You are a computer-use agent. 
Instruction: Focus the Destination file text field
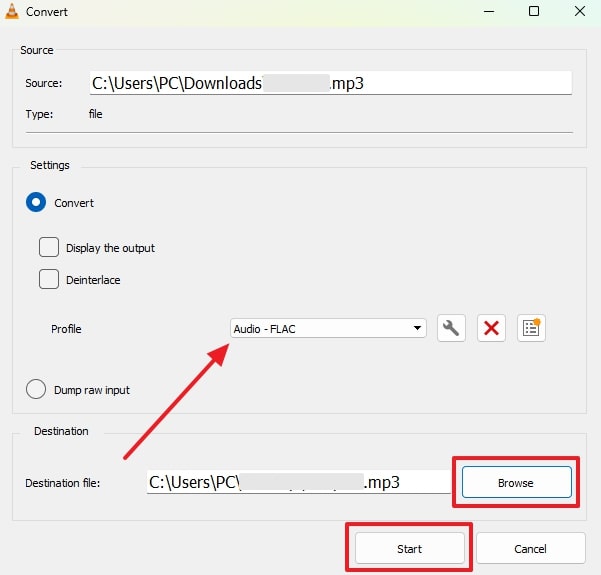point(298,482)
